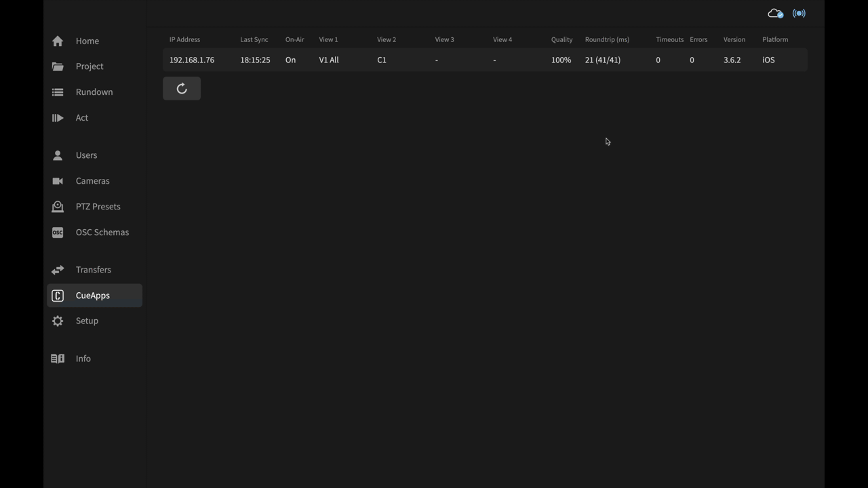Image resolution: width=868 pixels, height=488 pixels.
Task: Click the On-Air value On
Action: pyautogui.click(x=290, y=60)
